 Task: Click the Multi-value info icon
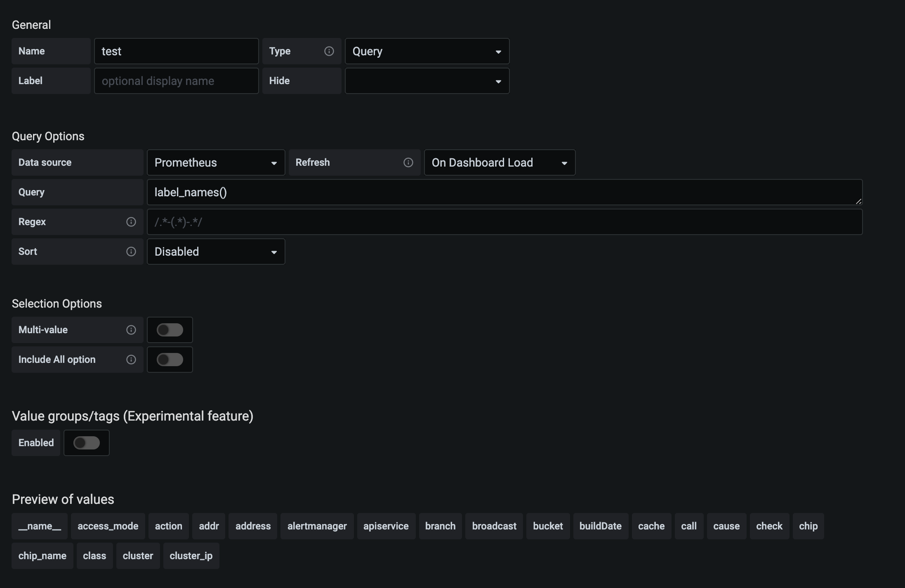click(131, 330)
